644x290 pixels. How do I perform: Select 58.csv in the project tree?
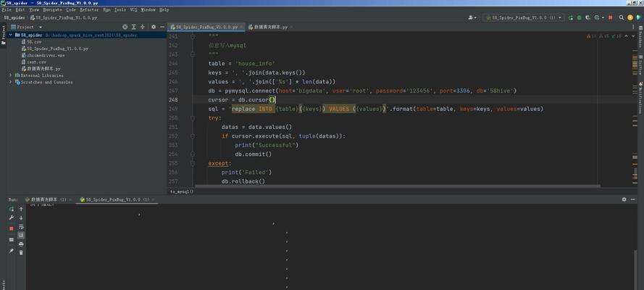point(31,42)
